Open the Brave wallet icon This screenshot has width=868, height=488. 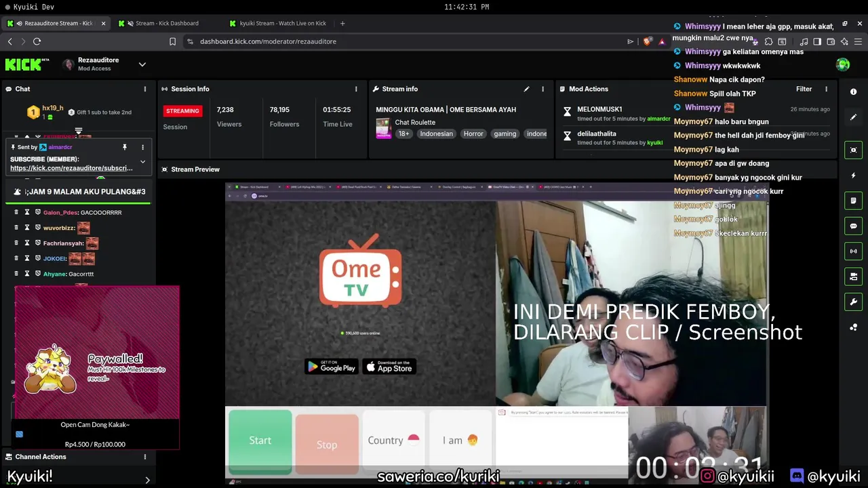click(x=831, y=41)
